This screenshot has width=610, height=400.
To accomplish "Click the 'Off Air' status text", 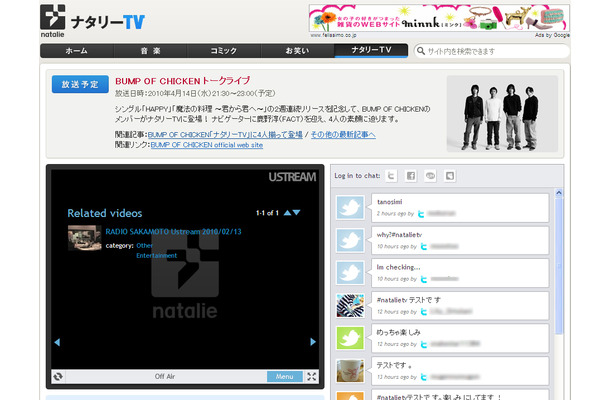I will 165,376.
